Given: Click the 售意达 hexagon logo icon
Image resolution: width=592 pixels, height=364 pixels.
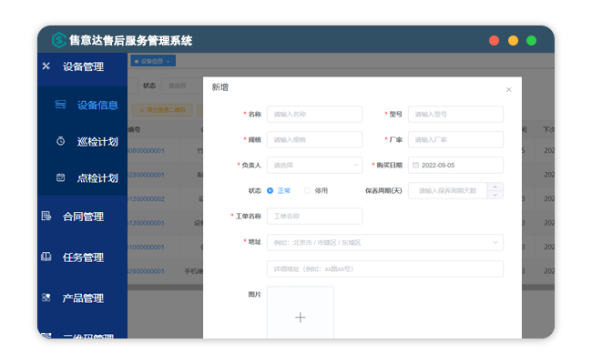Looking at the screenshot, I should pyautogui.click(x=59, y=40).
